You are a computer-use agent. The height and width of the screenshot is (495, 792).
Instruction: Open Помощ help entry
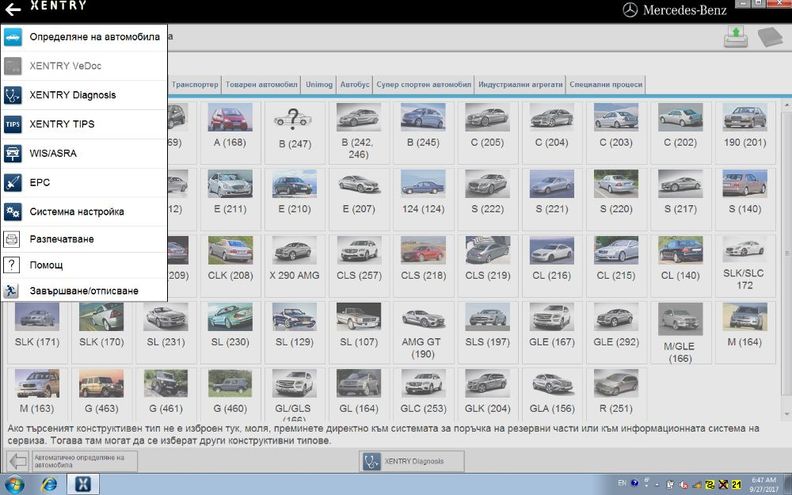(x=84, y=265)
